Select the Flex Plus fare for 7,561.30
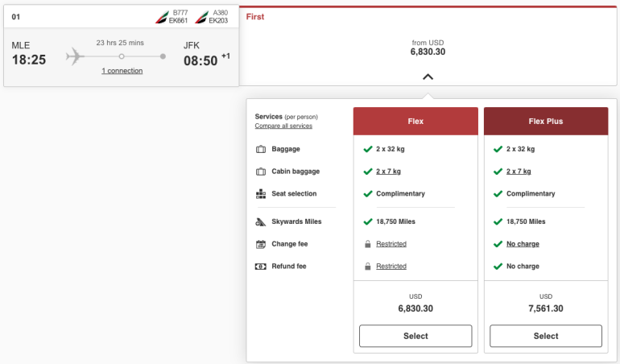The width and height of the screenshot is (620, 364). 545,336
